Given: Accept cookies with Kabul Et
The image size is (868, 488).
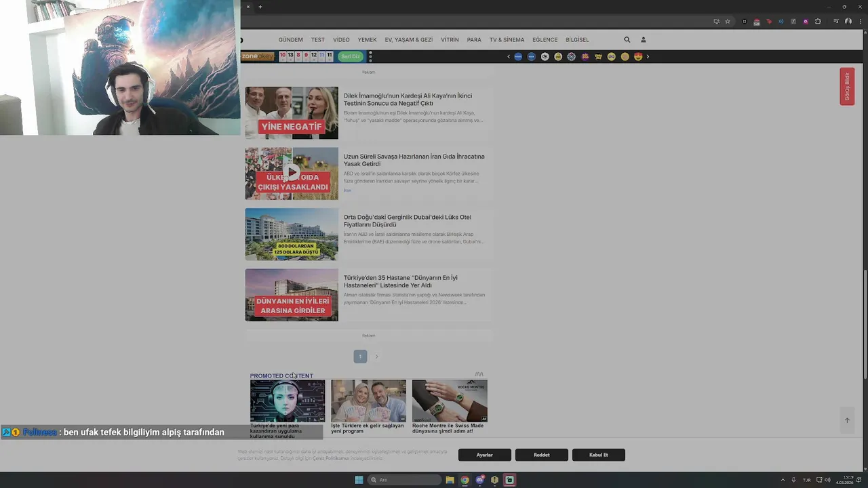Looking at the screenshot, I should (x=598, y=455).
